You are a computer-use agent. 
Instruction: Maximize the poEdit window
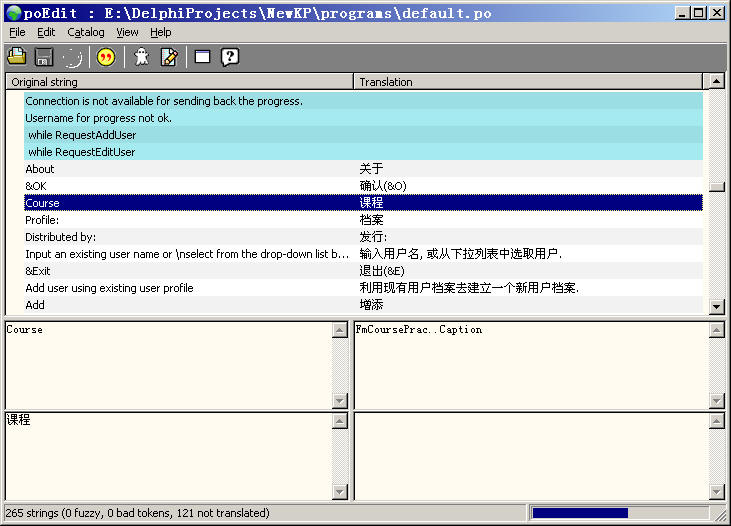[x=698, y=13]
